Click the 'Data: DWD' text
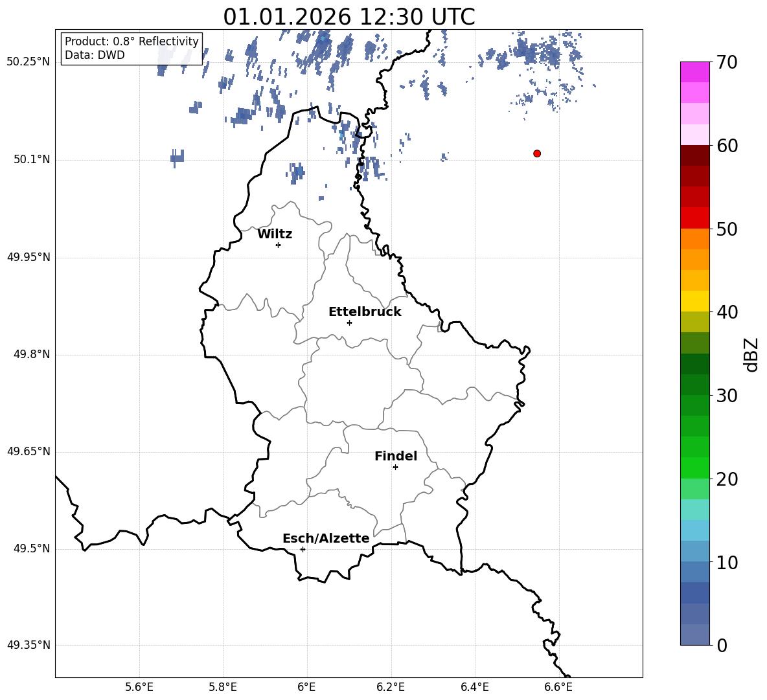767x700 pixels. click(x=95, y=55)
